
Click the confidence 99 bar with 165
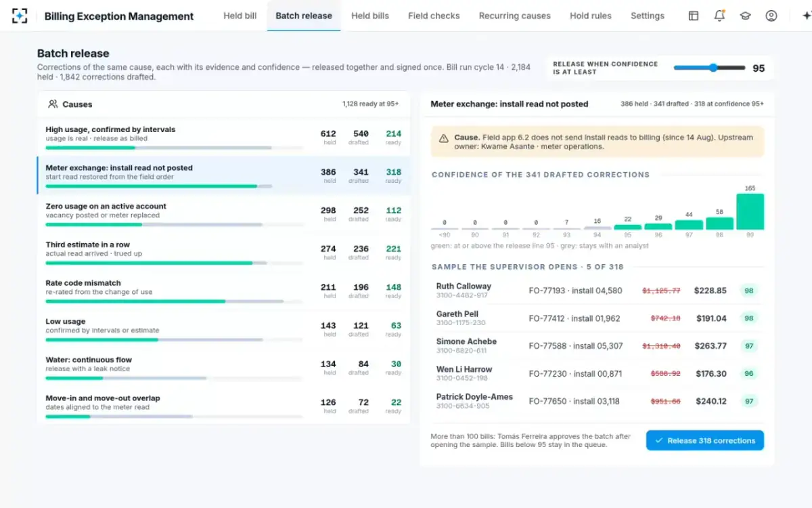[x=750, y=211]
